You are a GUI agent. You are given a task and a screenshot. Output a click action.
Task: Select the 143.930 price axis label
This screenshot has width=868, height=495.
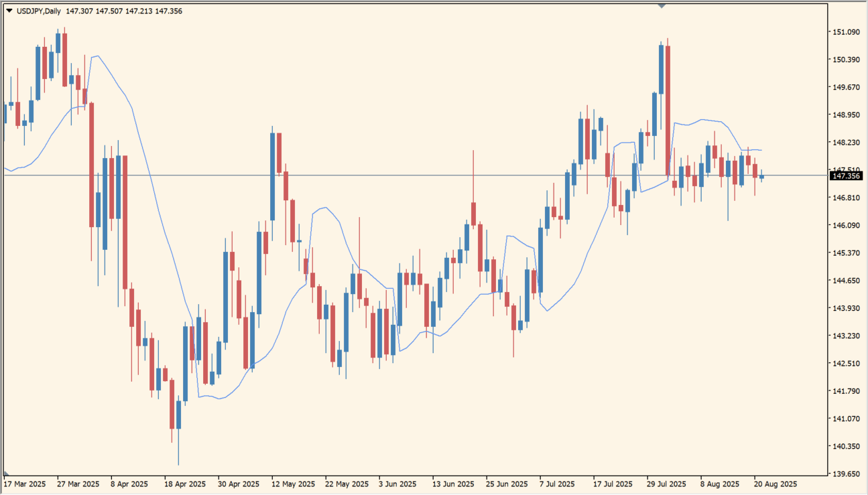pyautogui.click(x=847, y=308)
